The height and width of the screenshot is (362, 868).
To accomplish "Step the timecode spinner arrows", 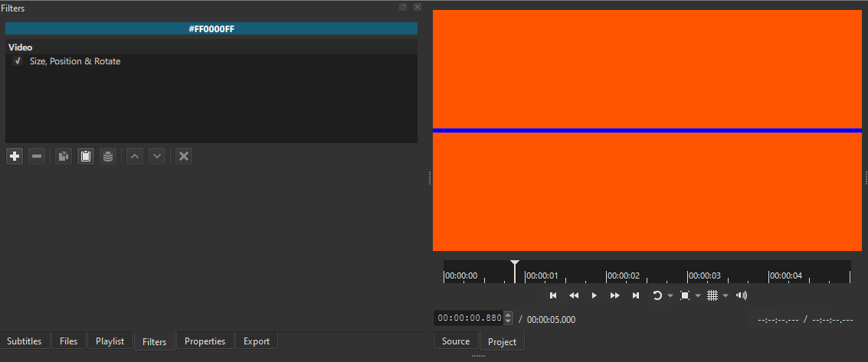I will pos(509,318).
